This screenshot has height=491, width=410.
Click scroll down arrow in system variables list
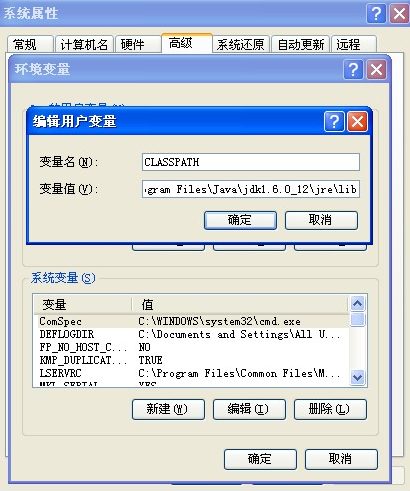point(357,378)
